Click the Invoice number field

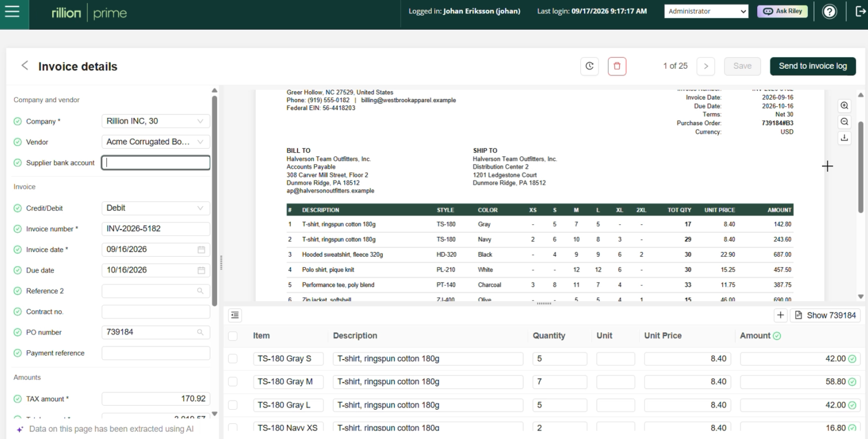156,229
